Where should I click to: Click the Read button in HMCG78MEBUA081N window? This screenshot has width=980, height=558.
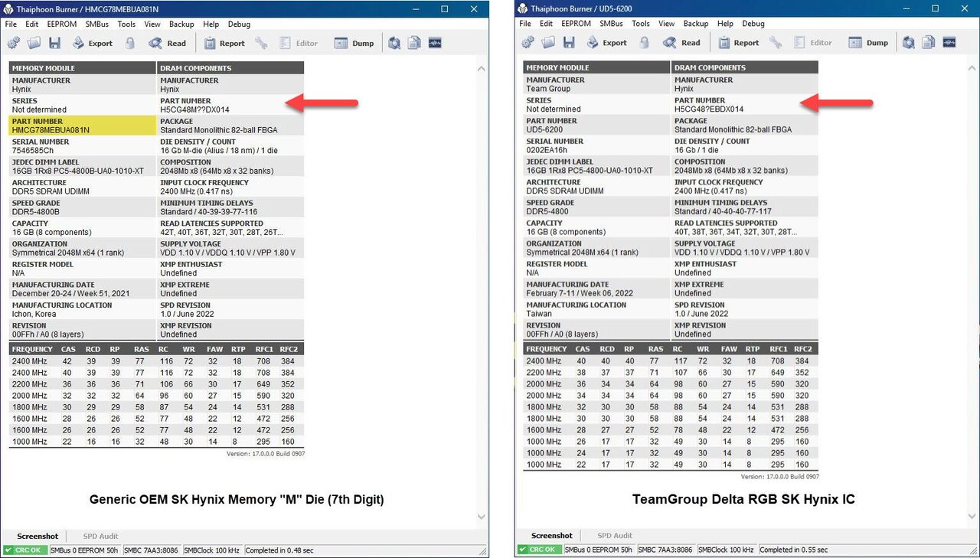[168, 44]
